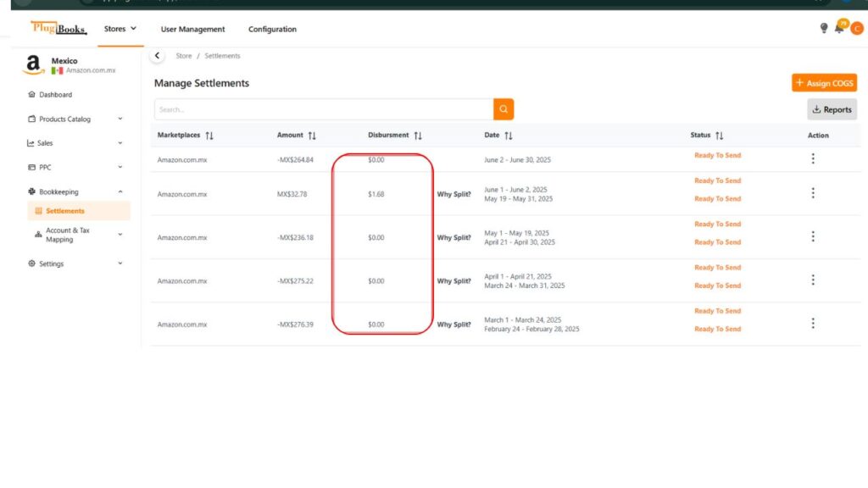Expand the Settings section chevron

pyautogui.click(x=120, y=263)
